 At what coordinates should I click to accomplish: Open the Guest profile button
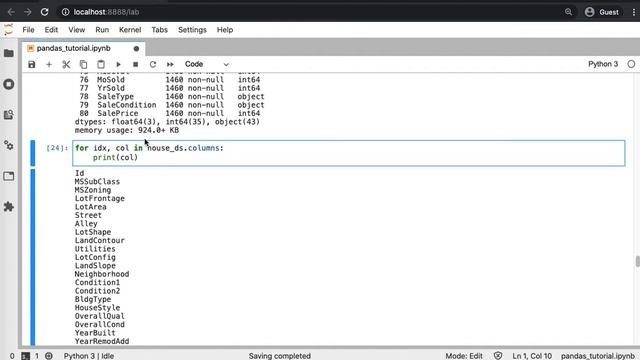pos(602,12)
